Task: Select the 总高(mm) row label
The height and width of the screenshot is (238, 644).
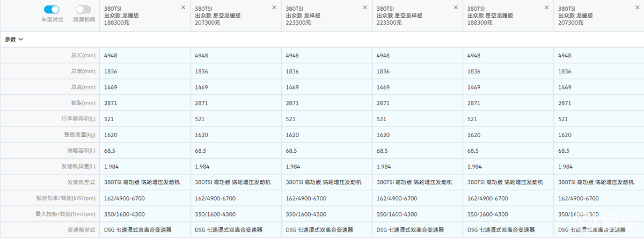Action: coord(83,87)
